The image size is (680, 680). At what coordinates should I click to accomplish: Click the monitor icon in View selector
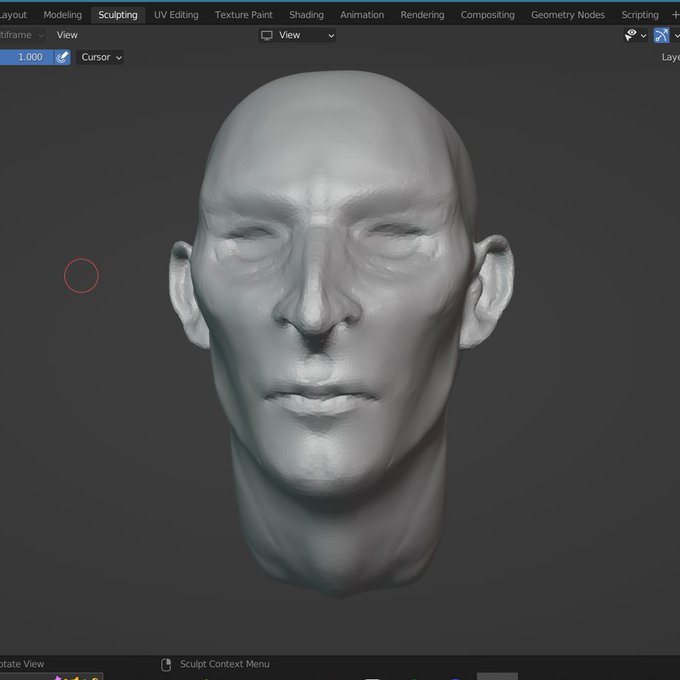click(267, 35)
